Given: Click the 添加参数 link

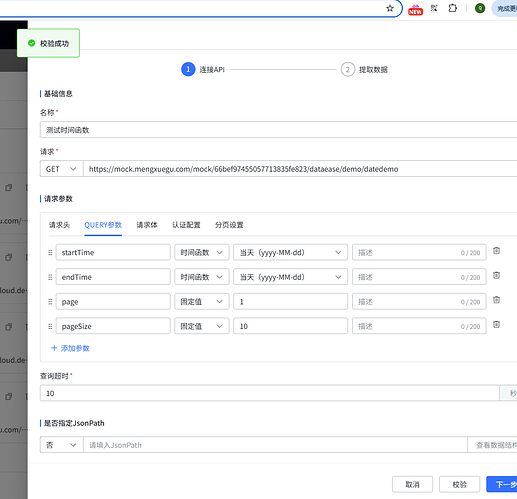Looking at the screenshot, I should (70, 348).
